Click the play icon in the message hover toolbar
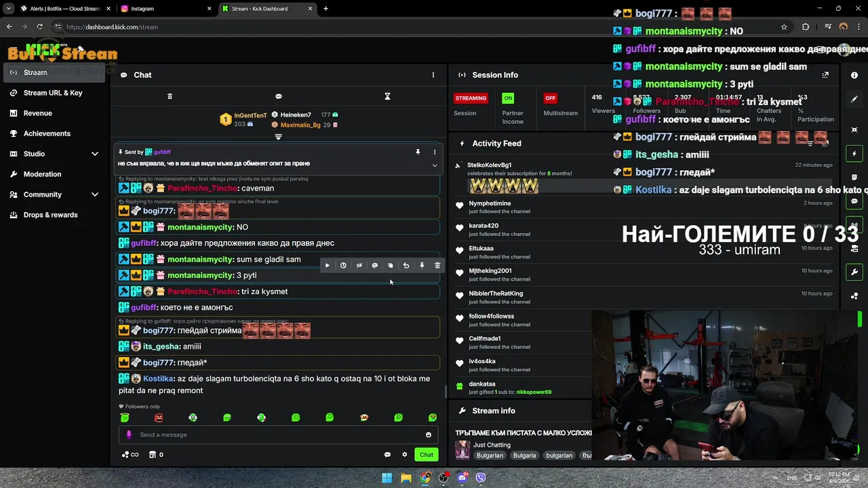The width and height of the screenshot is (868, 488). (x=328, y=266)
